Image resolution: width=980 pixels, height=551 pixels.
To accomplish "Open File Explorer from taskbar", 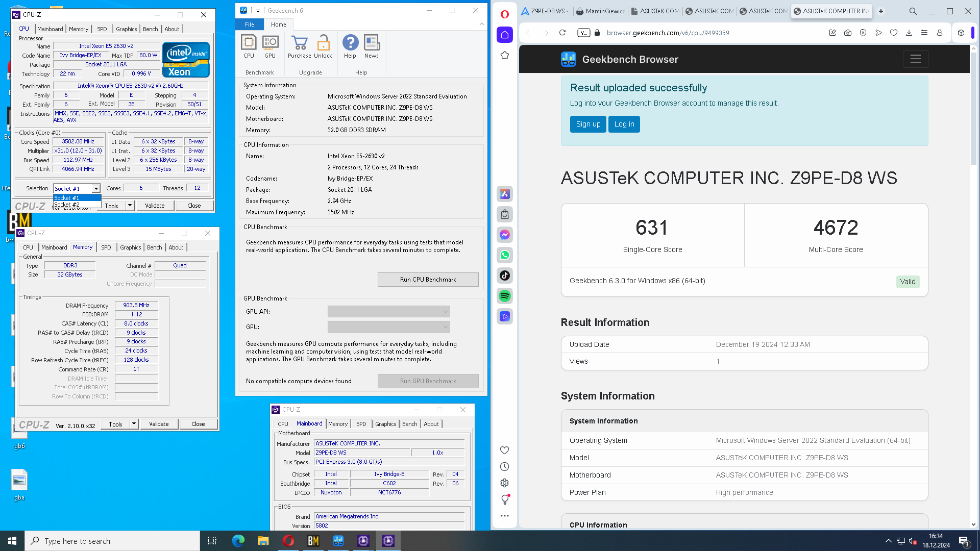I will click(263, 541).
